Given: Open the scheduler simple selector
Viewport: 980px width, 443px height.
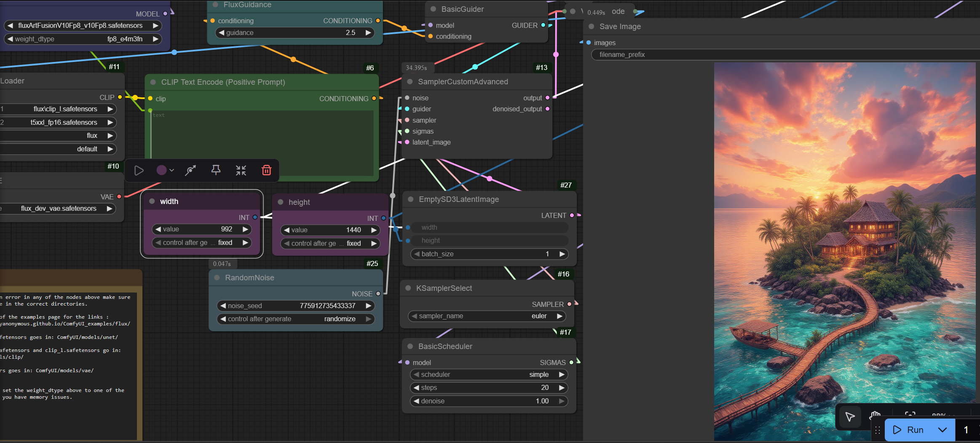Looking at the screenshot, I should tap(489, 375).
